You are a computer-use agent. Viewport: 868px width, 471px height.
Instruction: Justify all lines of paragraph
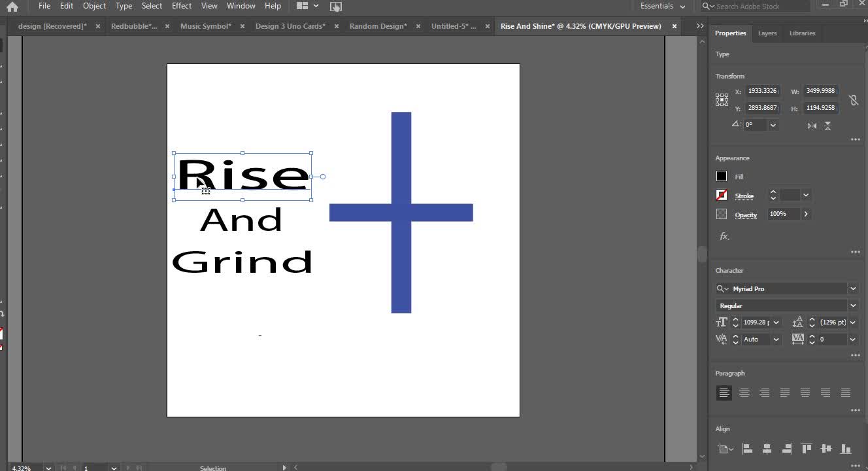click(x=846, y=392)
